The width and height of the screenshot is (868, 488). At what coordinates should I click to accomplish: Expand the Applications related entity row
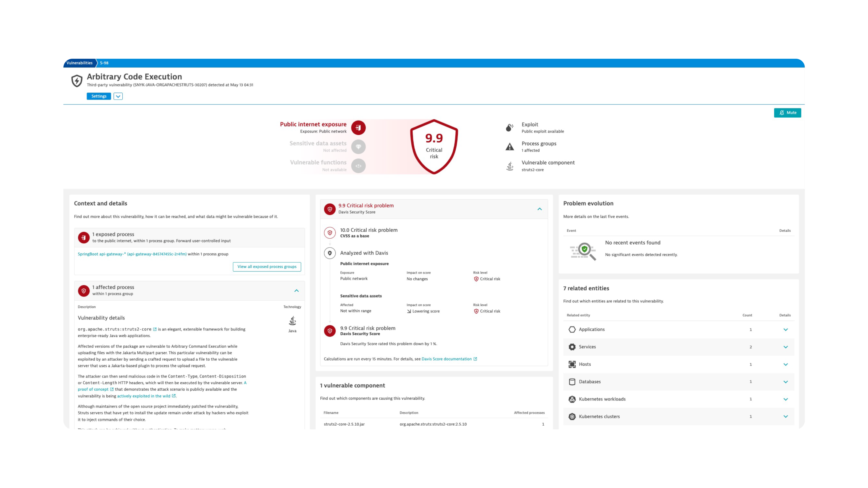click(785, 330)
